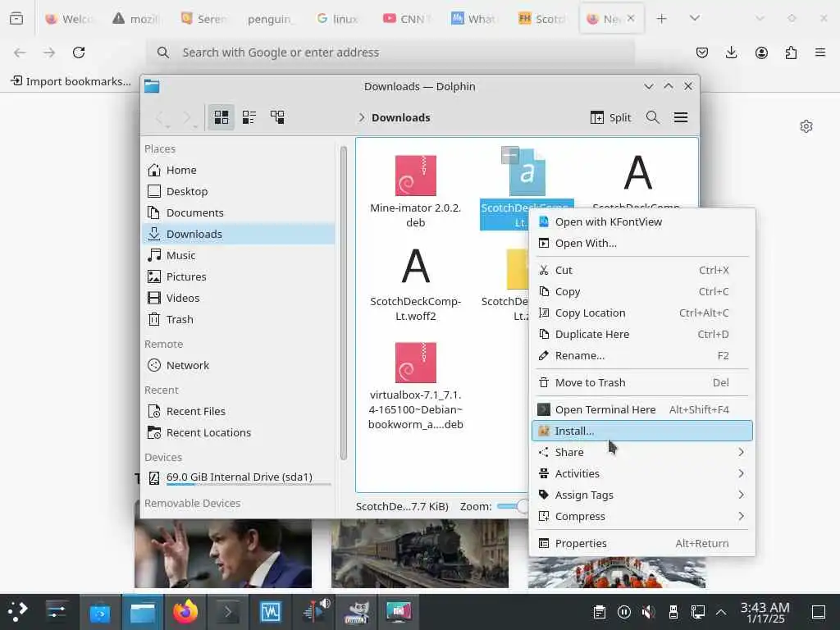
Task: Choose Open with KFontView
Action: tap(642, 221)
